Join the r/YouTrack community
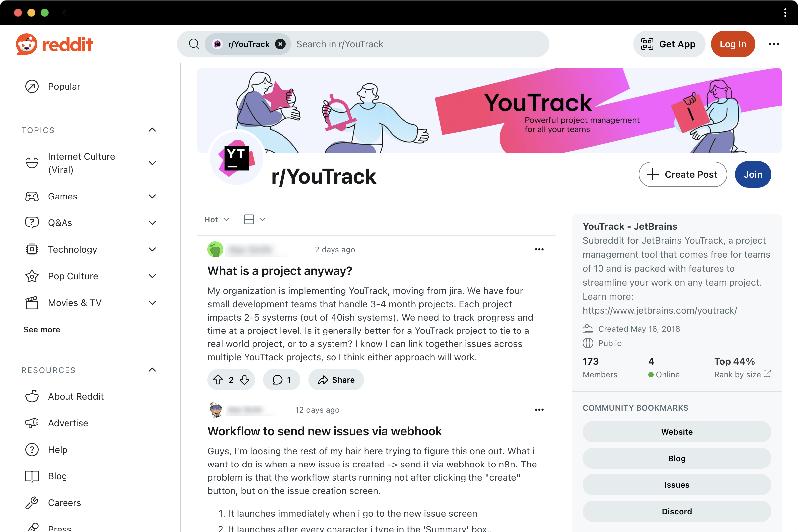The width and height of the screenshot is (798, 532). coord(753,174)
